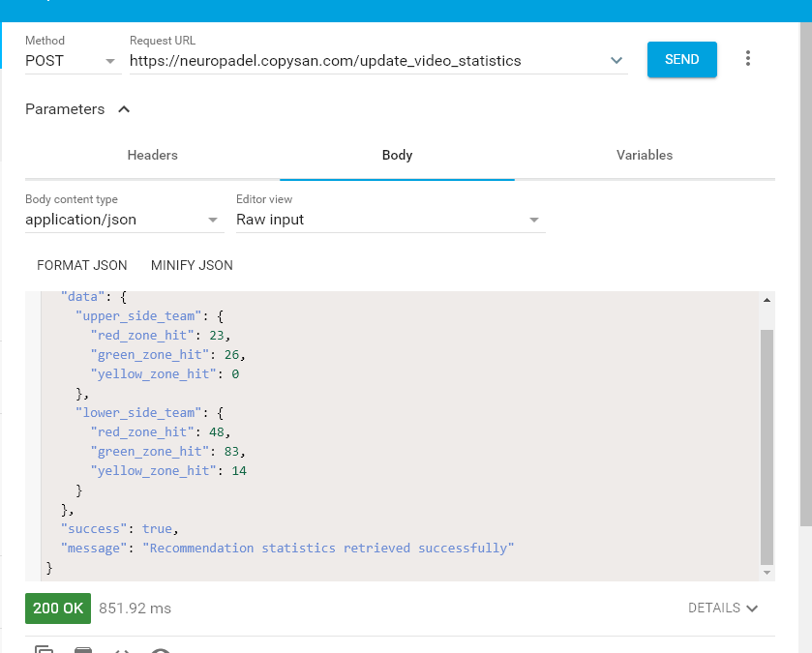Click the body editor vertical scrollbar thumb
Image resolution: width=812 pixels, height=653 pixels.
pos(767,445)
